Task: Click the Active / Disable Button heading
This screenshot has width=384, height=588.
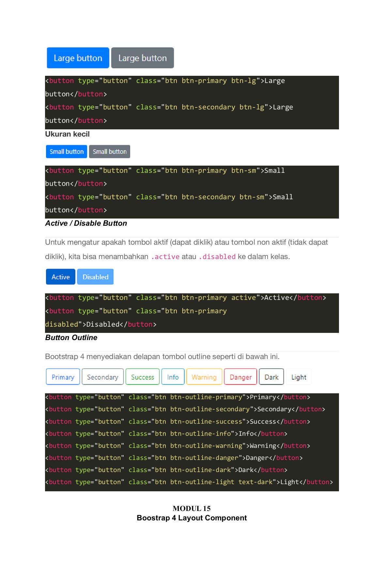Action: click(86, 223)
